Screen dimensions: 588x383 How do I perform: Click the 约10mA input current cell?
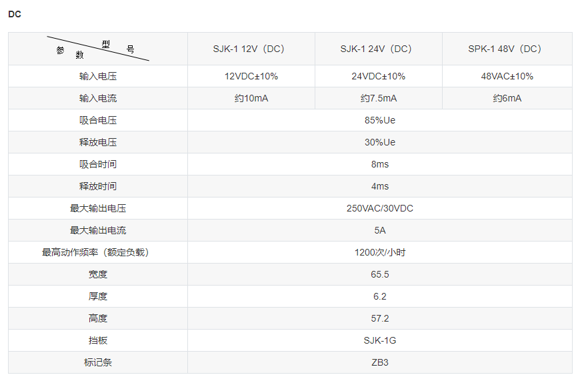(x=251, y=98)
